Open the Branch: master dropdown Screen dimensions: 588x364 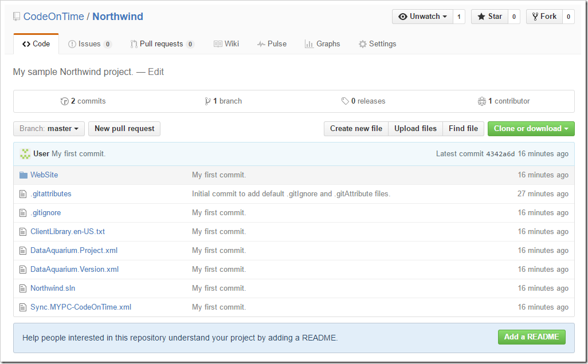tap(49, 128)
